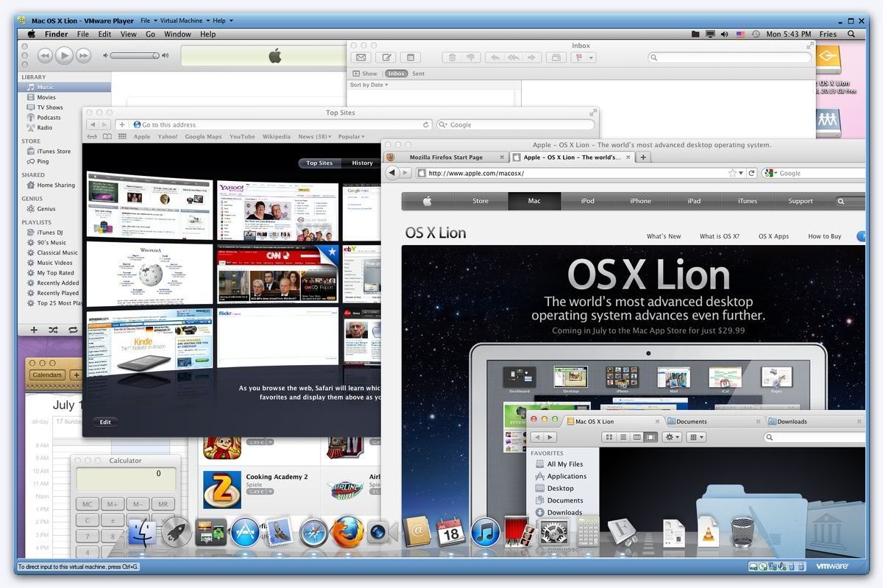Viewport: 883px width, 588px height.
Task: Open Finder action gear dropdown
Action: point(673,437)
